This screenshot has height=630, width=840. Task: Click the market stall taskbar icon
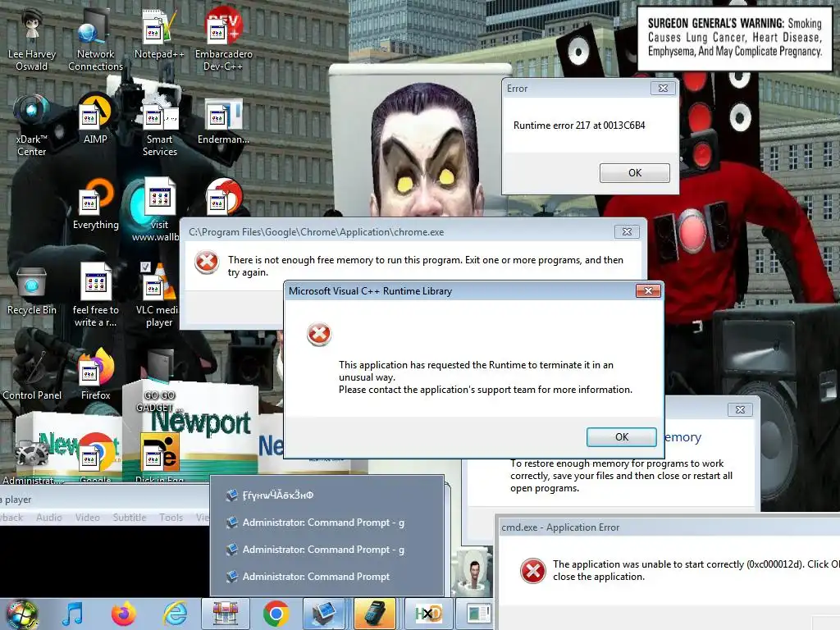[226, 614]
